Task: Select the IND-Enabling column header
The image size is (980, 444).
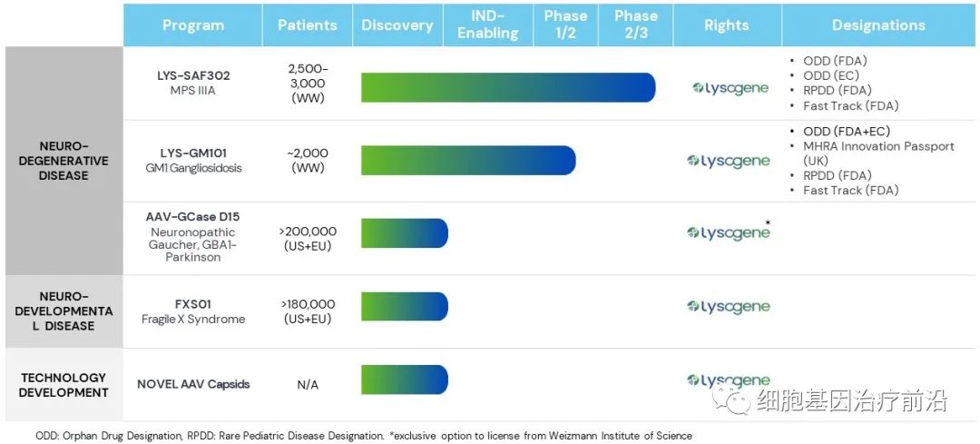Action: (488, 25)
